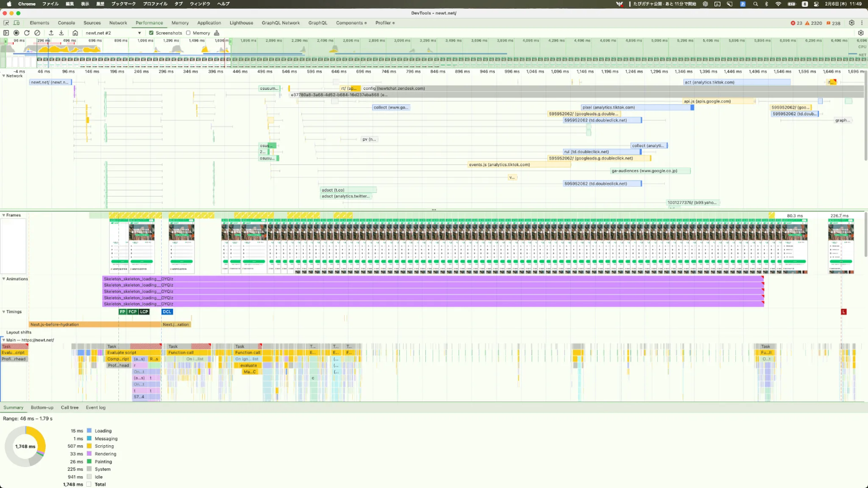Open the newt.net #2 recording dropdown
868x488 pixels.
pyautogui.click(x=113, y=33)
